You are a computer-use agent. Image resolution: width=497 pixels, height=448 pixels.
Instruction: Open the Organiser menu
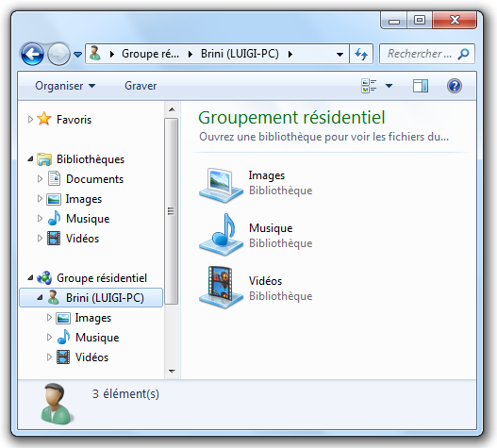coord(65,86)
